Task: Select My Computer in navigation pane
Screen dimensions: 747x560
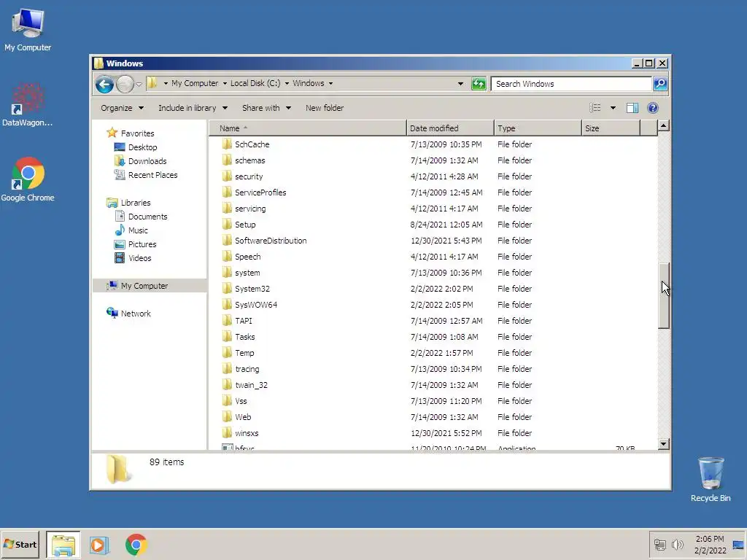Action: (x=144, y=286)
